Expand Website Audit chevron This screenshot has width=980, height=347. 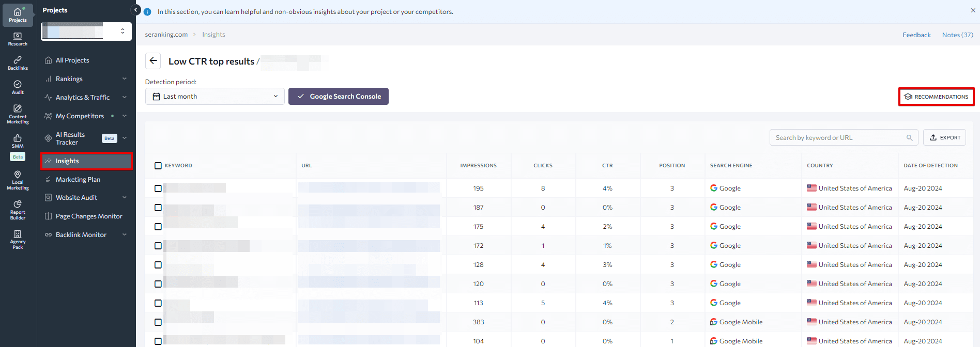point(125,197)
